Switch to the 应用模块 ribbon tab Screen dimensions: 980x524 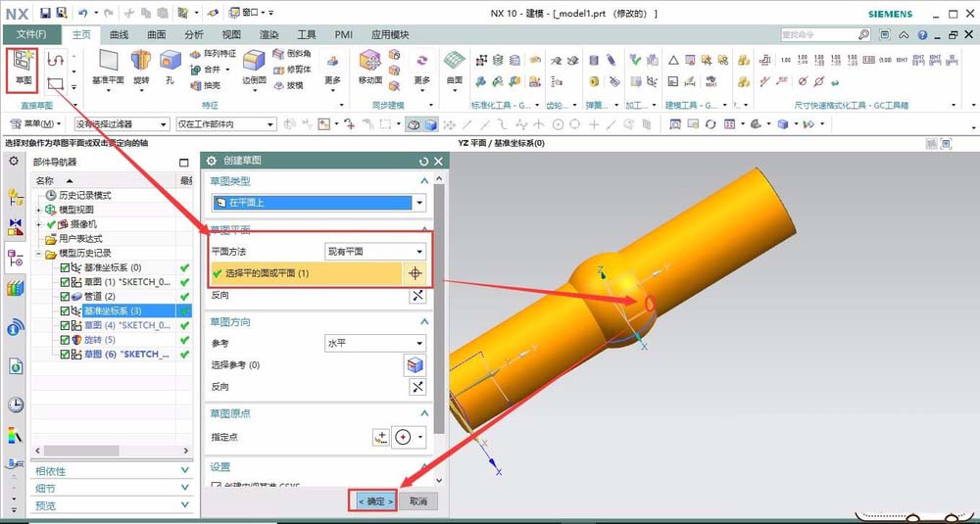[390, 35]
